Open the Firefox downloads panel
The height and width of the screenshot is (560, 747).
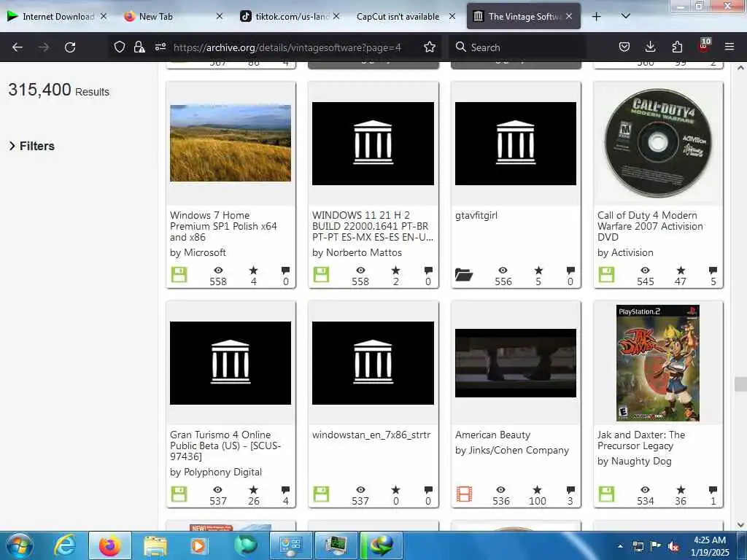[x=650, y=47]
